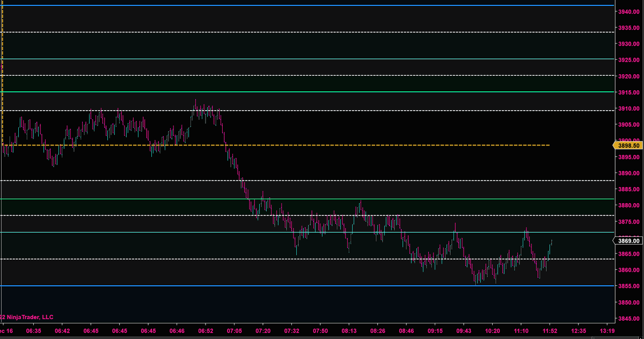Click the 3935.00 price axis label
This screenshot has height=339, width=644.
coord(629,28)
